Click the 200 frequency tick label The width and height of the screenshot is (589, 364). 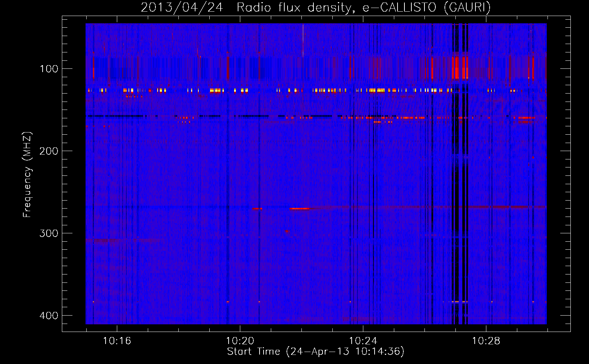click(x=49, y=151)
